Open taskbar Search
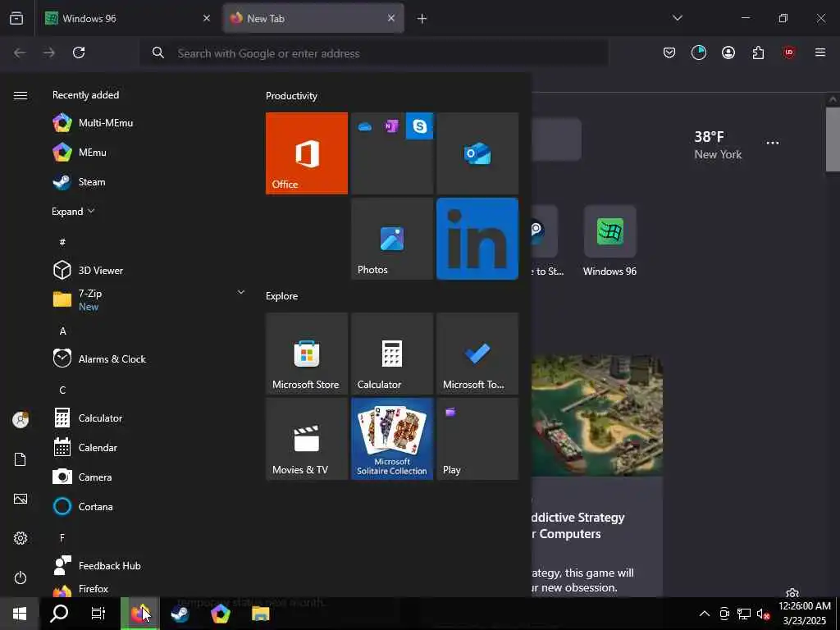 tap(59, 614)
